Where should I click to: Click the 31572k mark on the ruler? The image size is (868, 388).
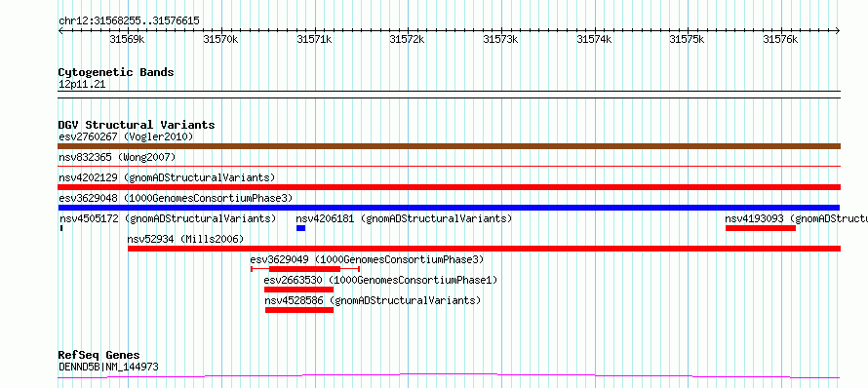[407, 39]
